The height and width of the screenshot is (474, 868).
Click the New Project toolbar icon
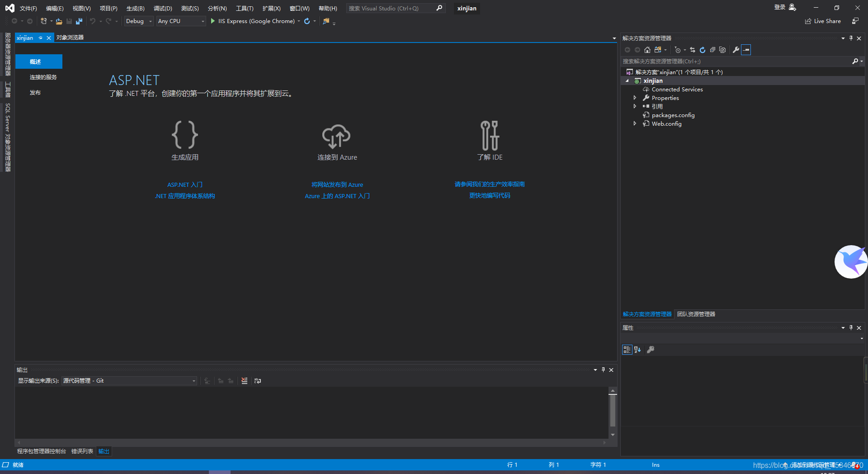coord(44,21)
